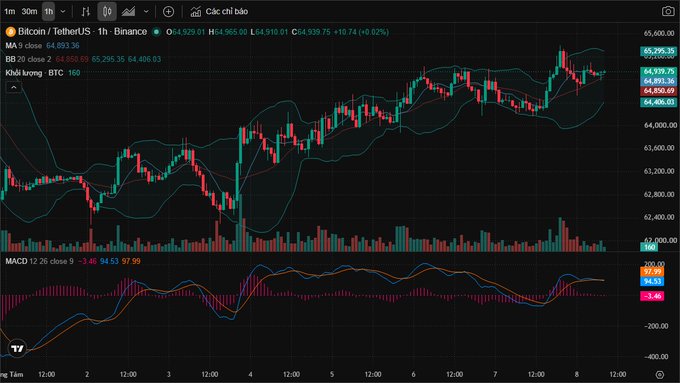
Task: Open the time axis settings gear icon
Action: 660,374
